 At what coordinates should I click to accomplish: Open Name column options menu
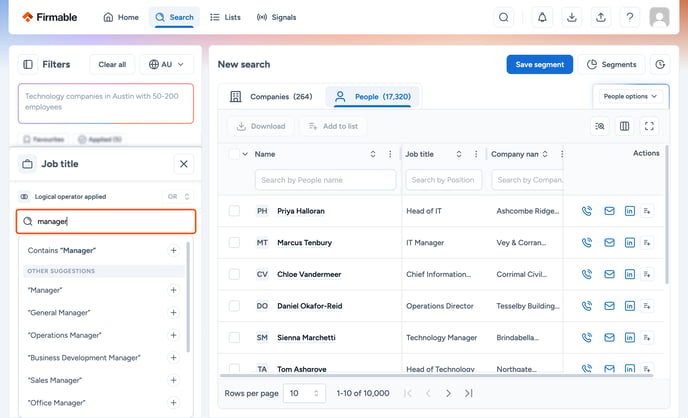pyautogui.click(x=390, y=154)
